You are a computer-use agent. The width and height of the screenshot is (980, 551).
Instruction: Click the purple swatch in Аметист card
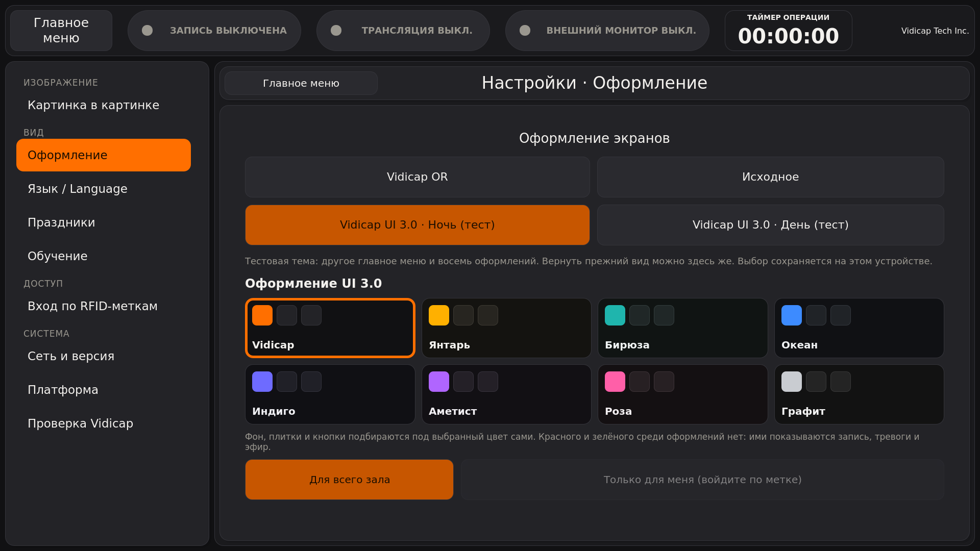coord(439,382)
